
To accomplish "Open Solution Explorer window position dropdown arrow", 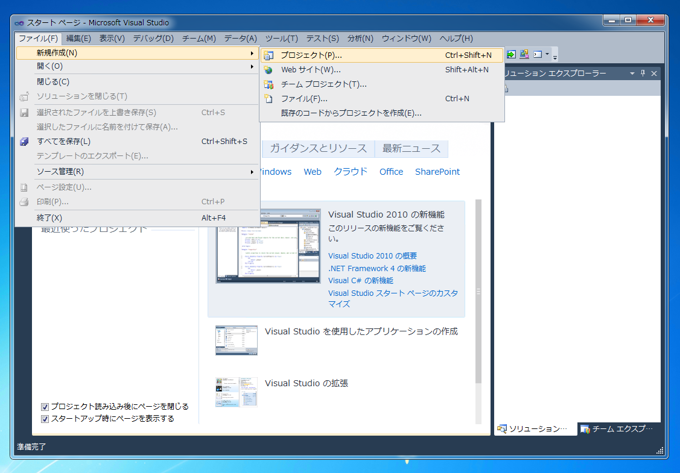I will click(x=632, y=74).
